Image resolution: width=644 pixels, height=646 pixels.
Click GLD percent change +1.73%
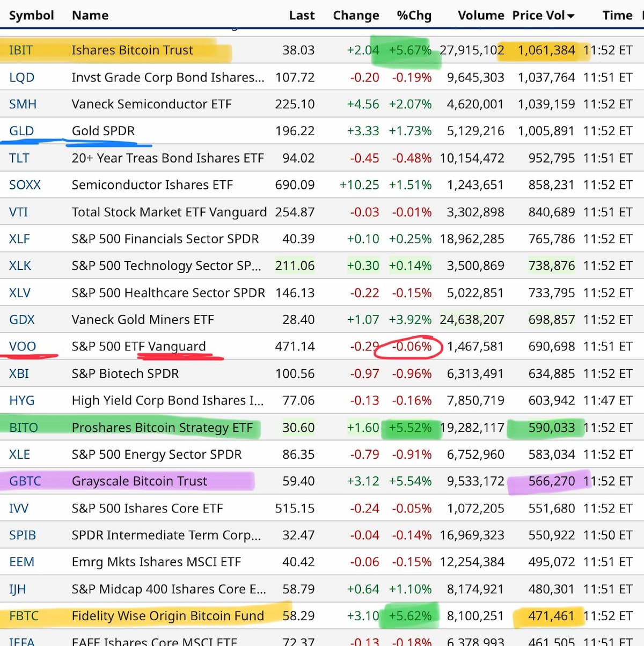[x=410, y=131]
